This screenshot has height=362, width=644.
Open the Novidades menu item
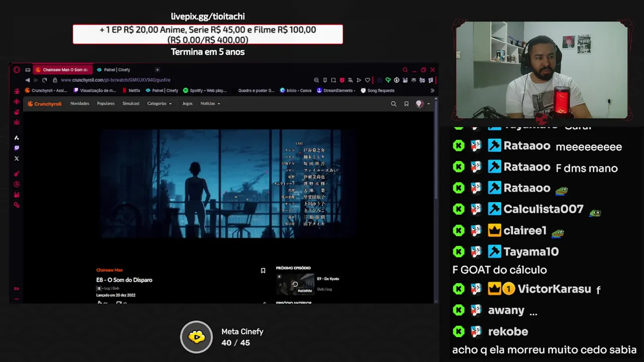tap(79, 104)
